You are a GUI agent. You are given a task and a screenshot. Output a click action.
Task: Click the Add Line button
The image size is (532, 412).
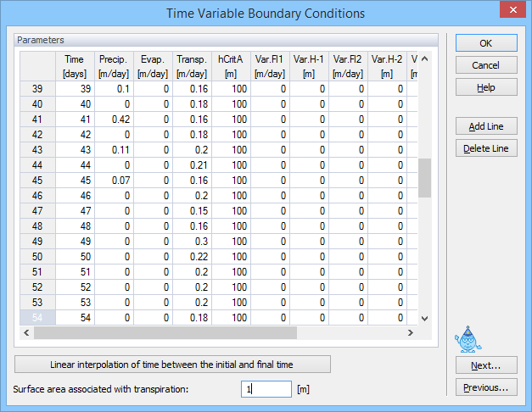pos(486,126)
